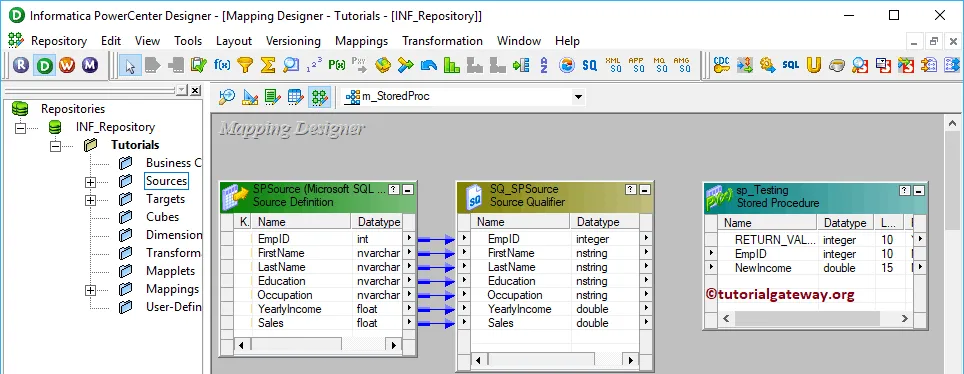
Task: Expand the Sources folder
Action: pos(90,182)
